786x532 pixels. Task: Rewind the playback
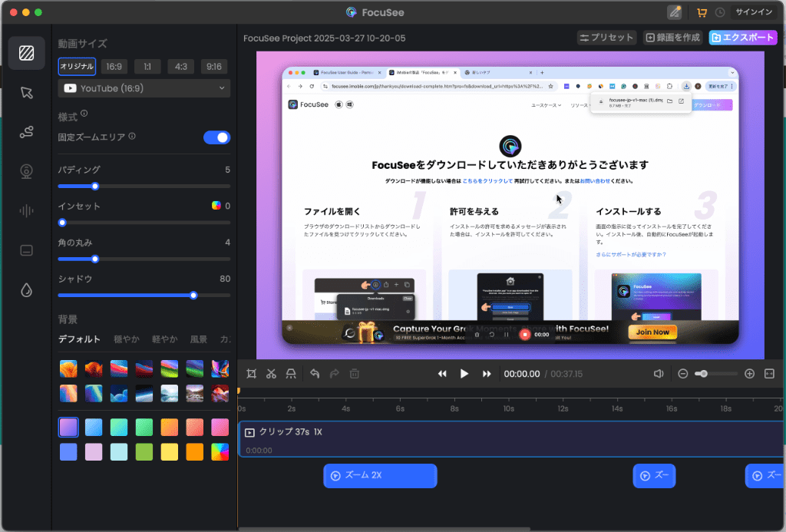pyautogui.click(x=442, y=374)
